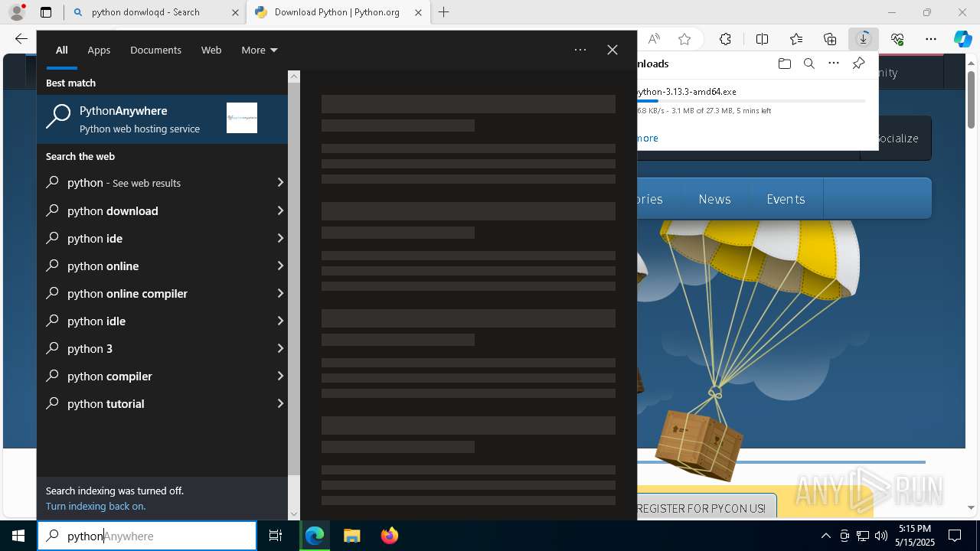Viewport: 980px width, 551px height.
Task: Search downloads magnifier icon
Action: [x=808, y=64]
